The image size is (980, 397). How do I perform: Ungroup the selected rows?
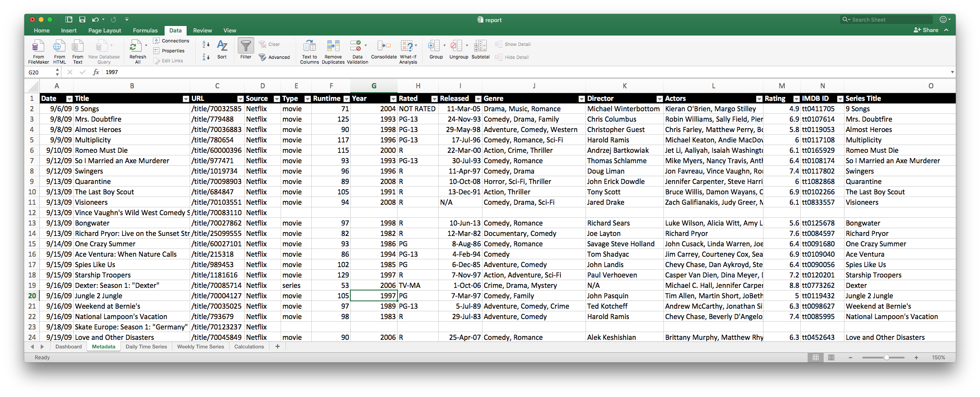coord(459,49)
